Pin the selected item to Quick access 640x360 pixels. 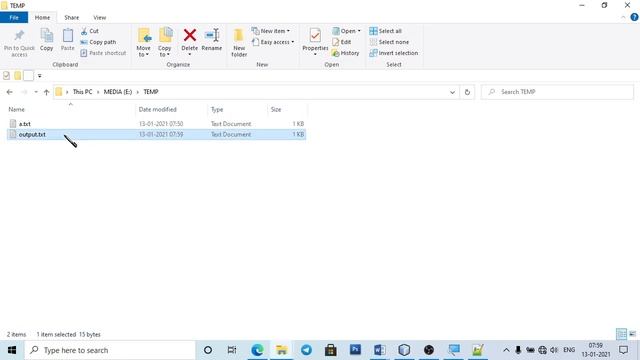19,42
